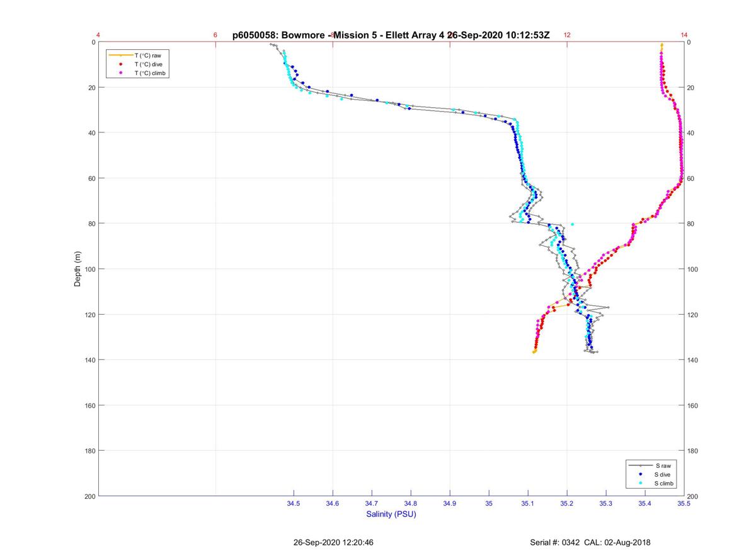Click the salinity tick label 35

pyautogui.click(x=489, y=503)
